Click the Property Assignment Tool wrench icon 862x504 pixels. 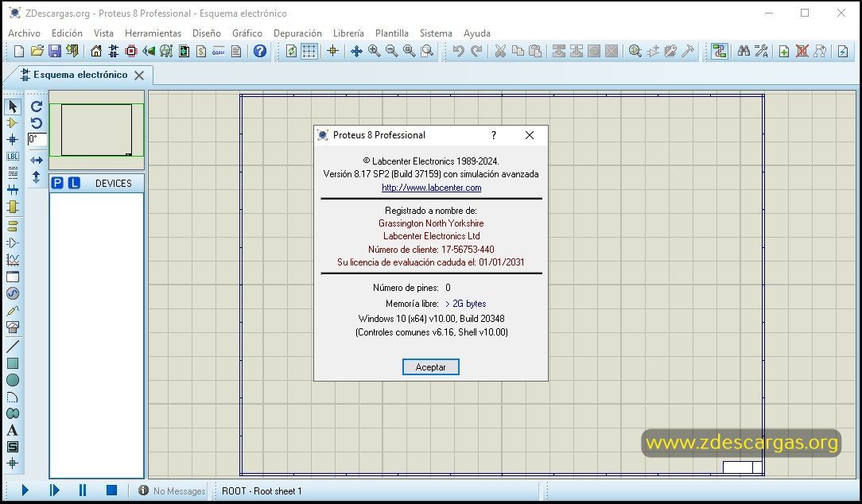(x=761, y=51)
